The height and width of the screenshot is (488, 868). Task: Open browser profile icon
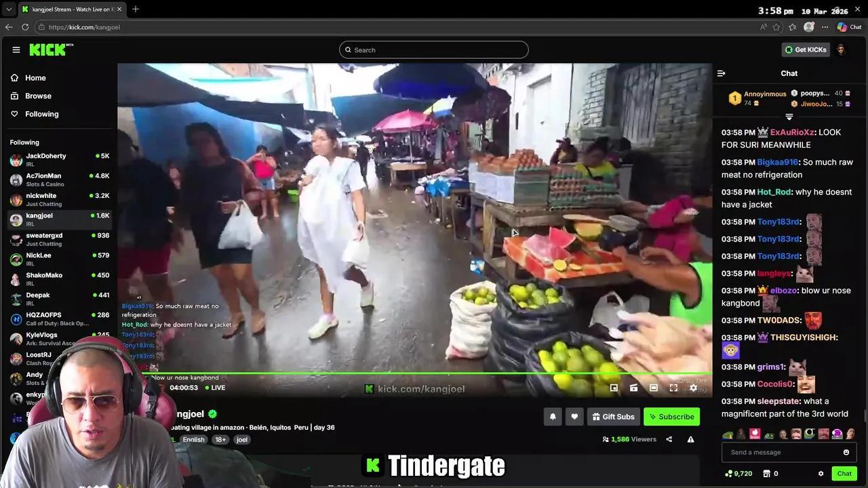pos(808,27)
